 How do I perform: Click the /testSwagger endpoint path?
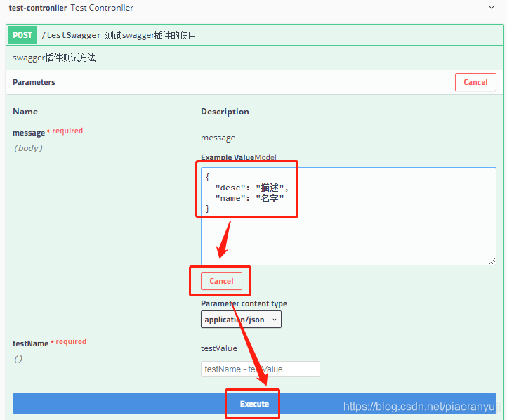tap(71, 35)
